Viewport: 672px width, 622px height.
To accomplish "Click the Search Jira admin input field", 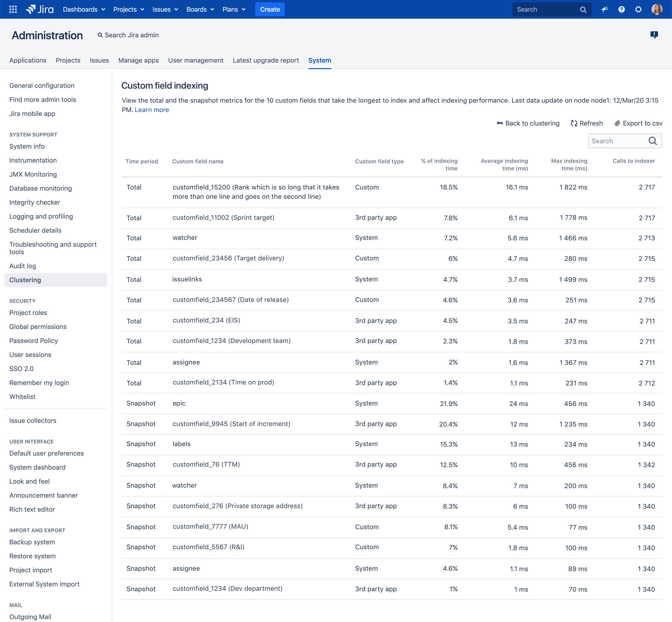I will click(129, 35).
